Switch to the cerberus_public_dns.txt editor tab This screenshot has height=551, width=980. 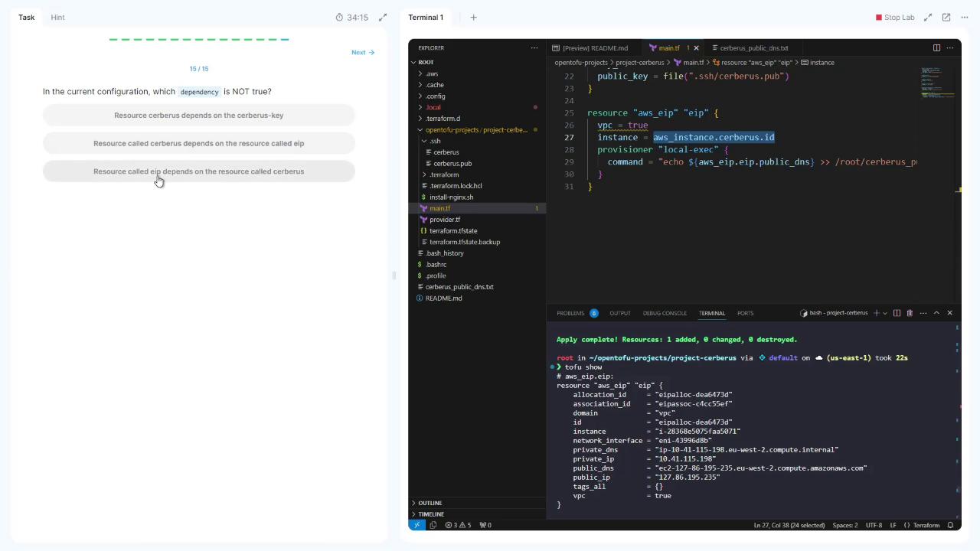click(x=753, y=47)
